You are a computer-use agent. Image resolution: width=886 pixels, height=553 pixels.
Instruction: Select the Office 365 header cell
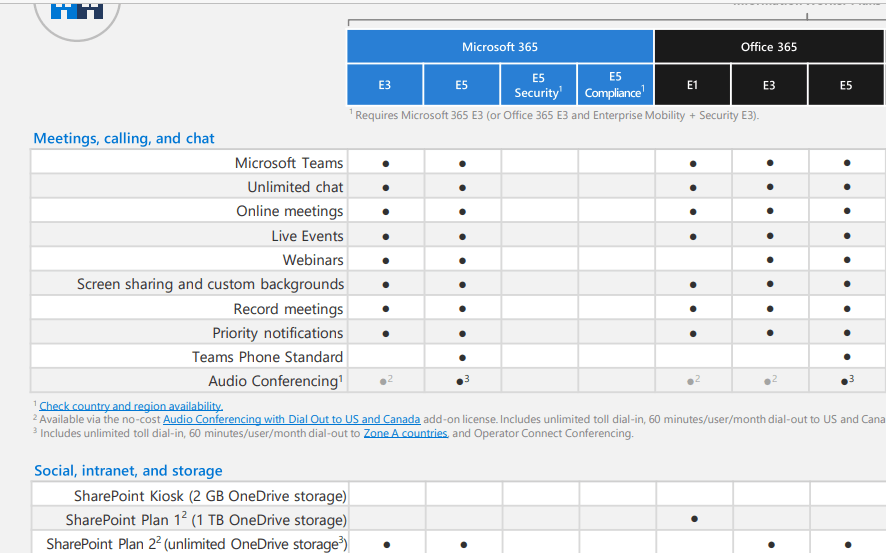pyautogui.click(x=769, y=47)
